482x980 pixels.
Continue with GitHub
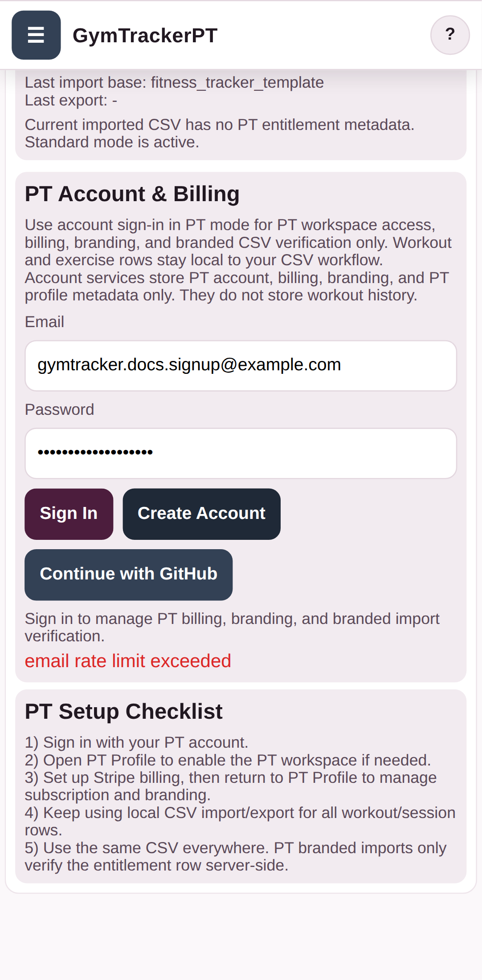[128, 574]
